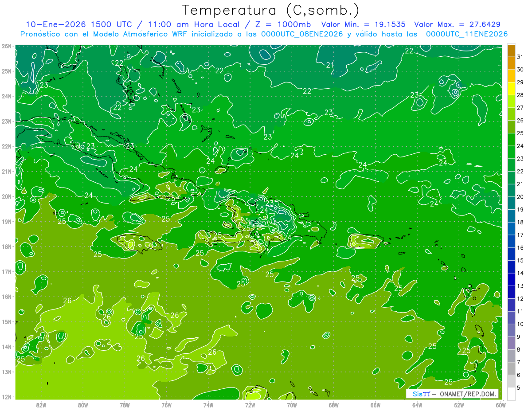Viewport: 532px width, 411px height.
Task: Click the '60W' longitude axis label
Action: coord(501,404)
